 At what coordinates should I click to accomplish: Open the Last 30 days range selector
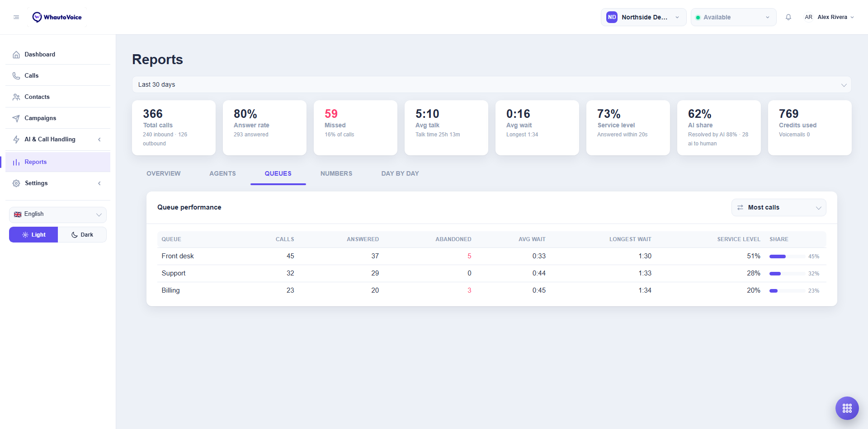(x=491, y=84)
